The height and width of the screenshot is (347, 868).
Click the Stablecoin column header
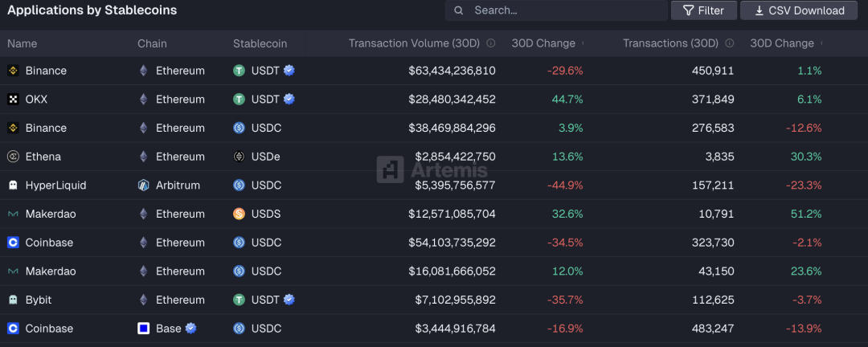(x=260, y=43)
